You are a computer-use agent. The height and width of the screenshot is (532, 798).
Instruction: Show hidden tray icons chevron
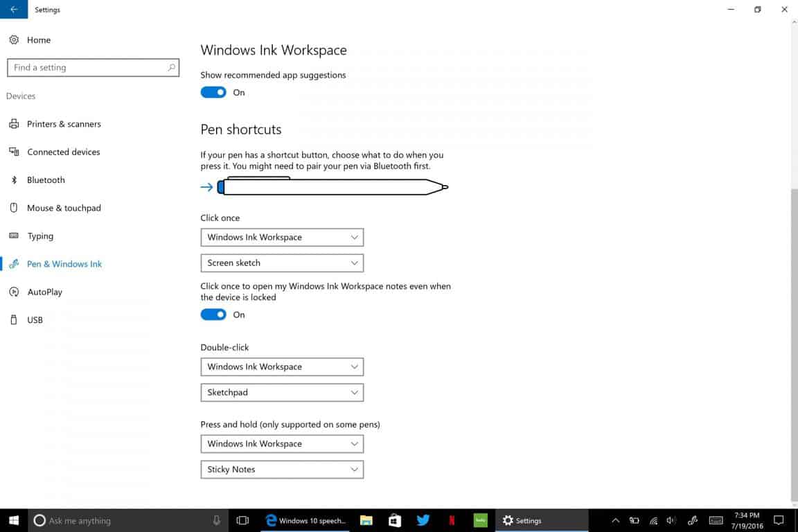(x=615, y=520)
